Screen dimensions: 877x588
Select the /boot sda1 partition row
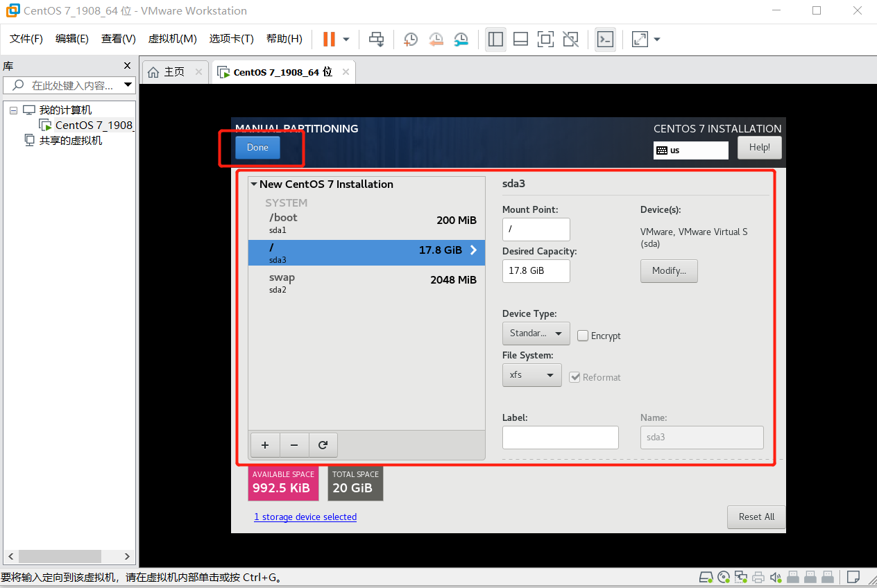point(366,223)
